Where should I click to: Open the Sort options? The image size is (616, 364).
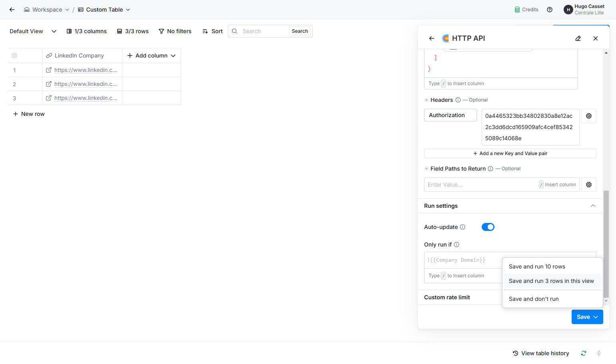tap(212, 31)
